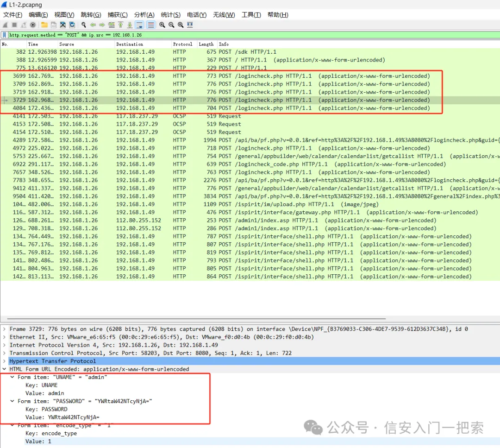The width and height of the screenshot is (500, 448).
Task: Close this capture file icon
Action: (x=63, y=25)
